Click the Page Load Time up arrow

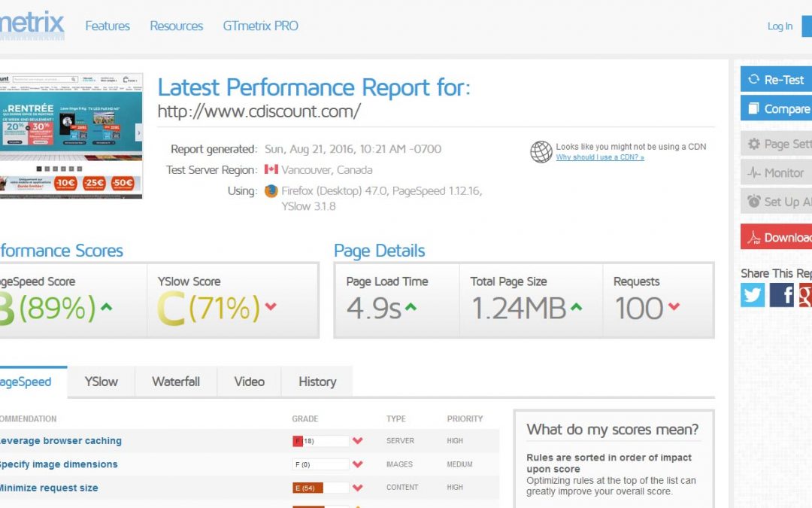pyautogui.click(x=411, y=307)
